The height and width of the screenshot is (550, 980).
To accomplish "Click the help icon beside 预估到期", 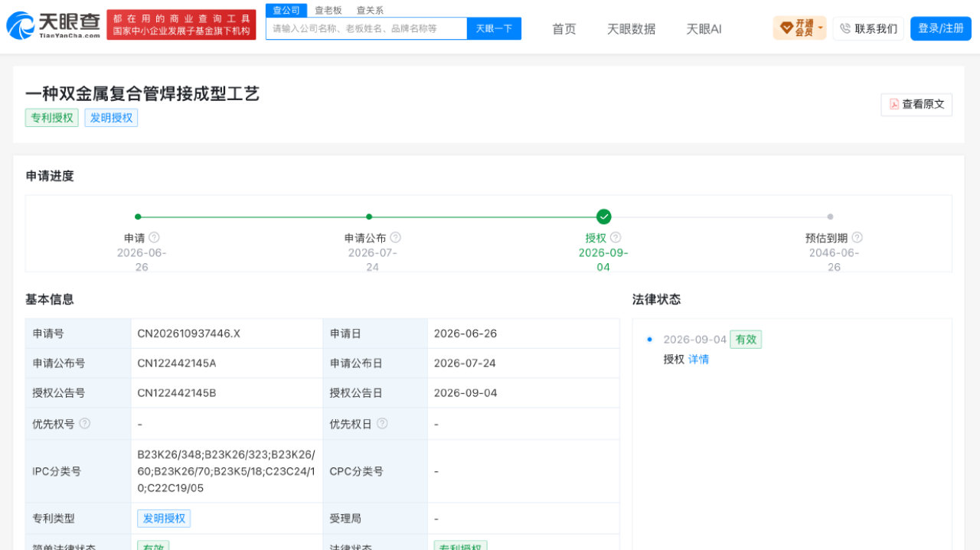I will tap(857, 238).
